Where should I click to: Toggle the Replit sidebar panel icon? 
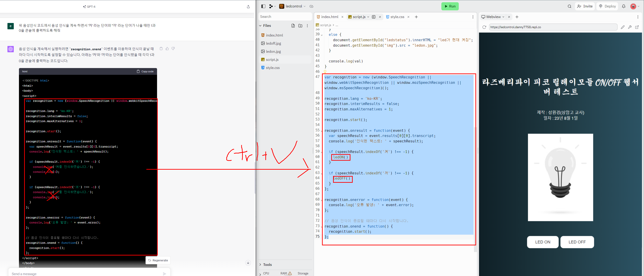(263, 6)
